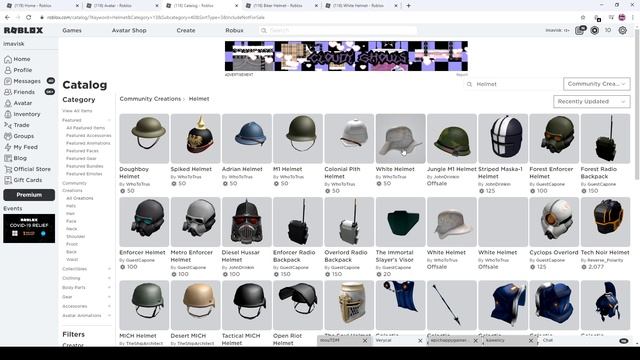Expand Accessories category
Viewport: 640px width, 360px height.
click(x=109, y=306)
